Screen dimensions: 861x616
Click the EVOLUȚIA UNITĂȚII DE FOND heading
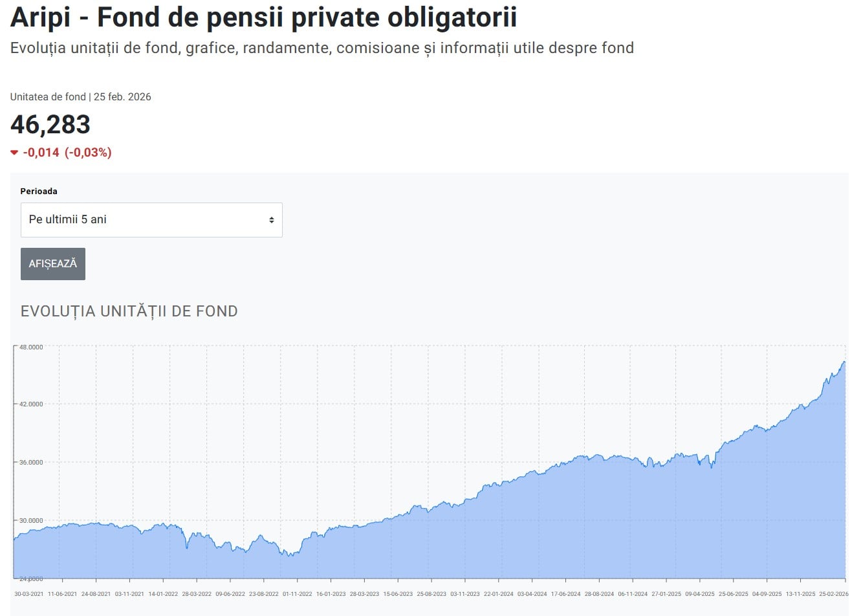pos(129,311)
